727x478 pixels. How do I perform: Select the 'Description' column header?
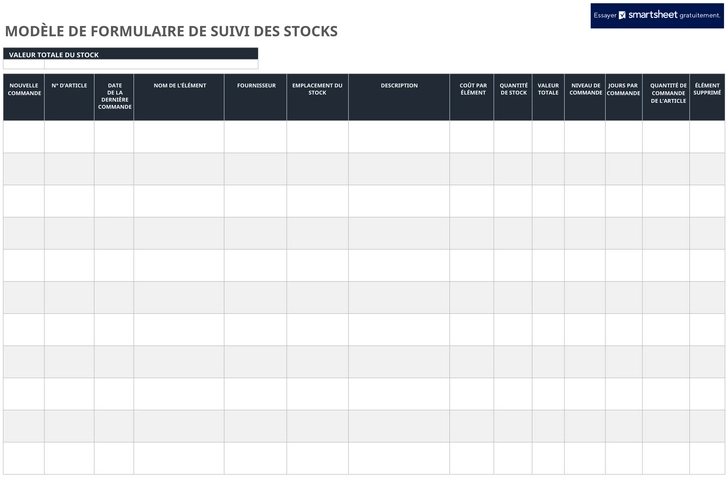point(399,97)
